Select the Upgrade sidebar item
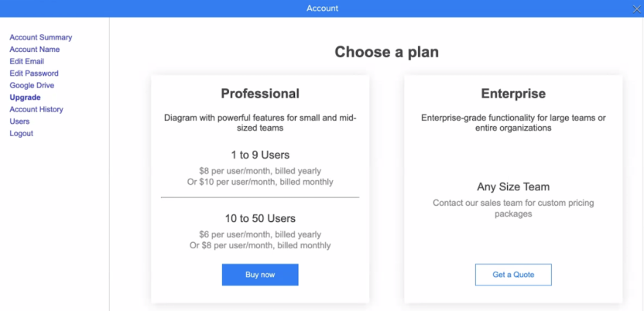Viewport: 644px width, 311px height. point(26,97)
